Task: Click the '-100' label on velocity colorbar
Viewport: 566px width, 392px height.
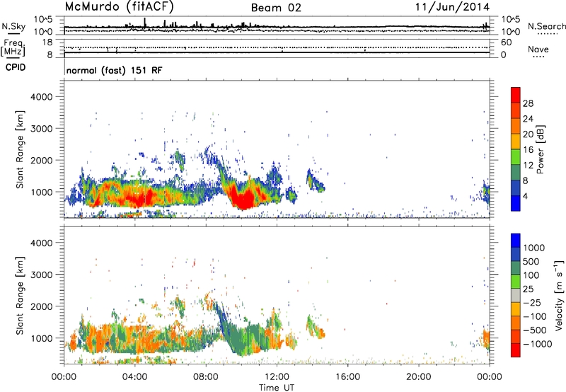Action: [535, 316]
